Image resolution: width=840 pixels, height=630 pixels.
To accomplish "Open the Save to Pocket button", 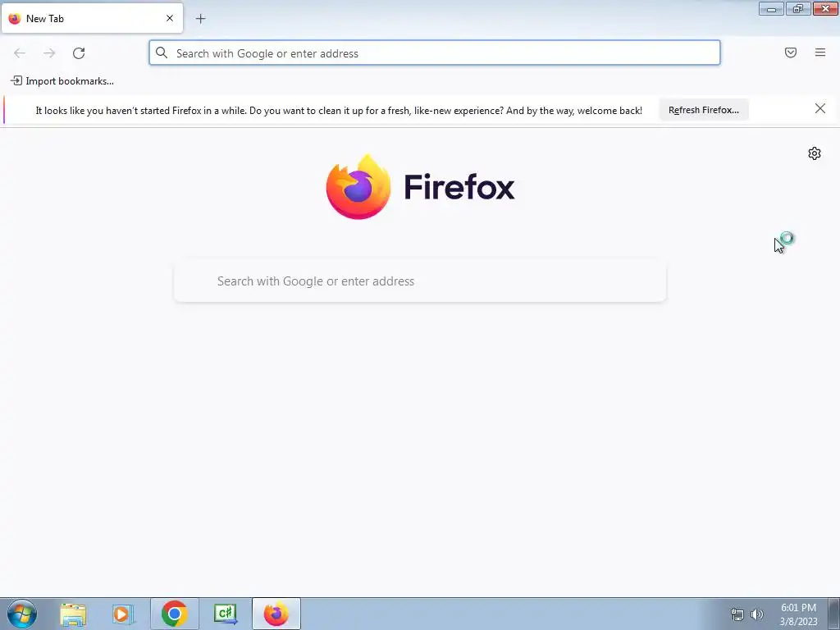I will coord(791,52).
